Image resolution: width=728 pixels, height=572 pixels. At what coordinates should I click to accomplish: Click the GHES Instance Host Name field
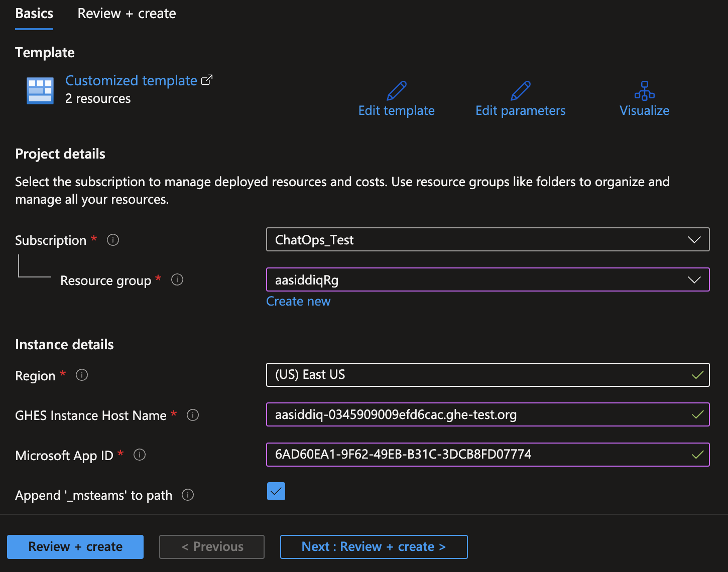point(488,414)
